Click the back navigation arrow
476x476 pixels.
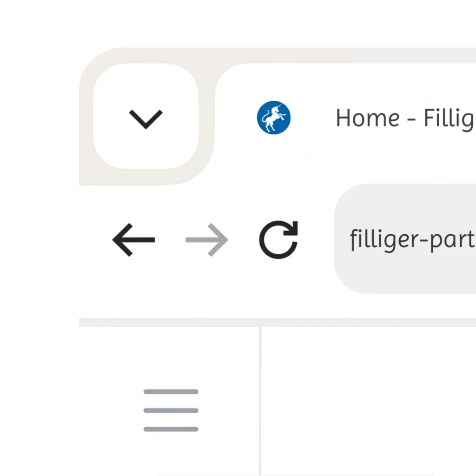click(133, 240)
